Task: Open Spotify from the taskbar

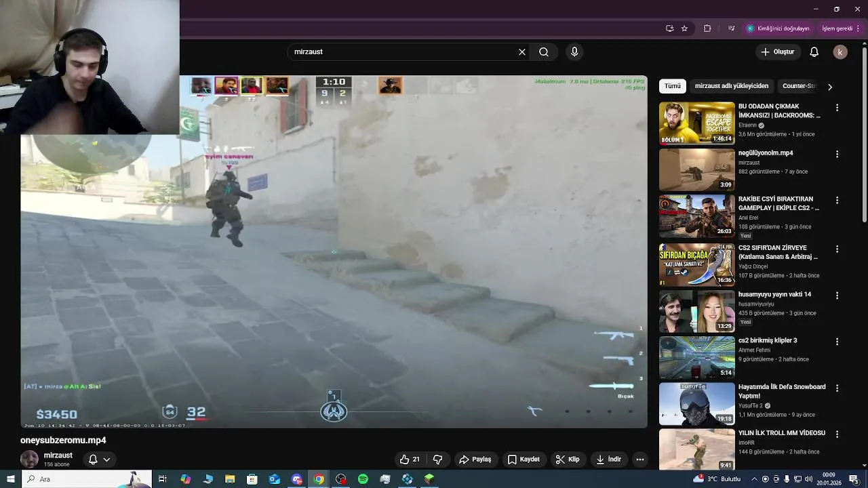Action: (x=363, y=479)
